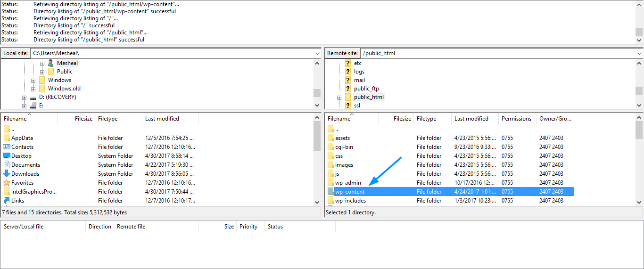Click the Contacts card icon
This screenshot has width=644, height=269.
point(7,147)
